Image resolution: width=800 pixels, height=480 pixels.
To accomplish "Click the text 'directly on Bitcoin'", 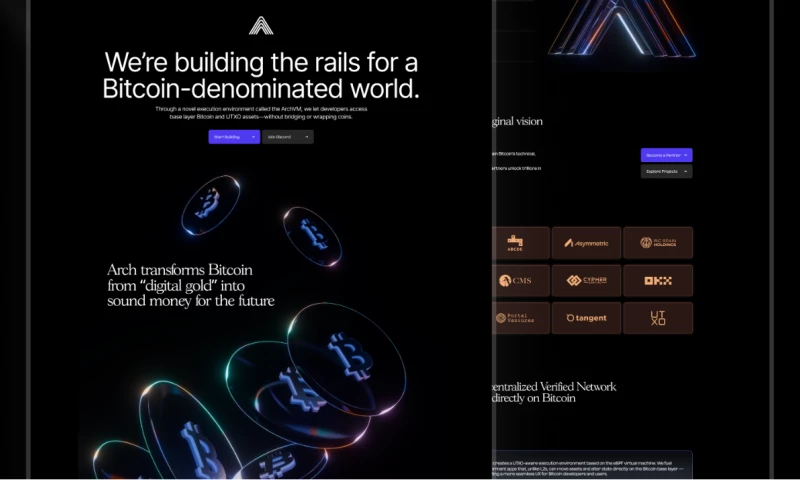I will [x=534, y=398].
